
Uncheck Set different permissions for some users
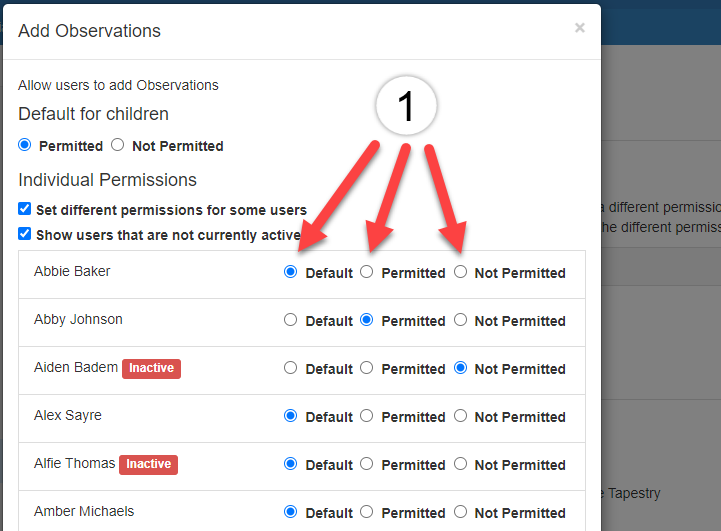pyautogui.click(x=25, y=209)
